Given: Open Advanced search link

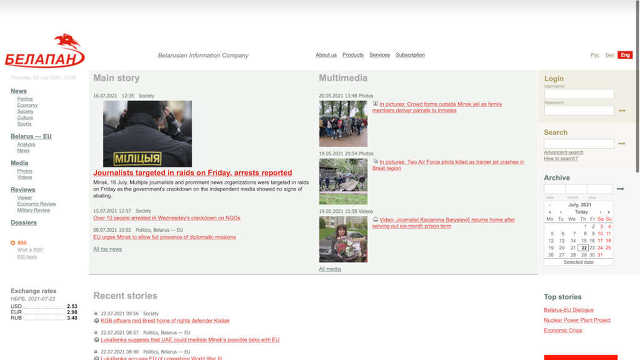Looking at the screenshot, I should [563, 152].
